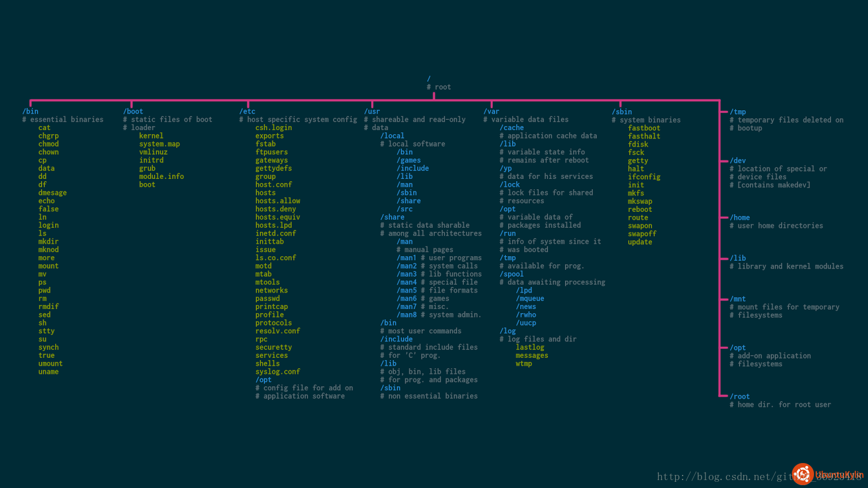This screenshot has height=488, width=868.
Task: Select the 'module.info' file name
Action: [161, 177]
